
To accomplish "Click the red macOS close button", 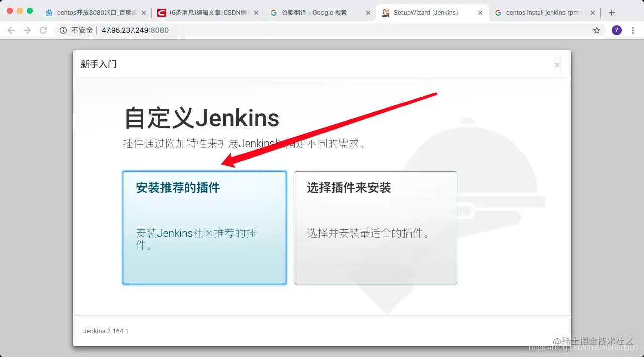I will coord(10,11).
